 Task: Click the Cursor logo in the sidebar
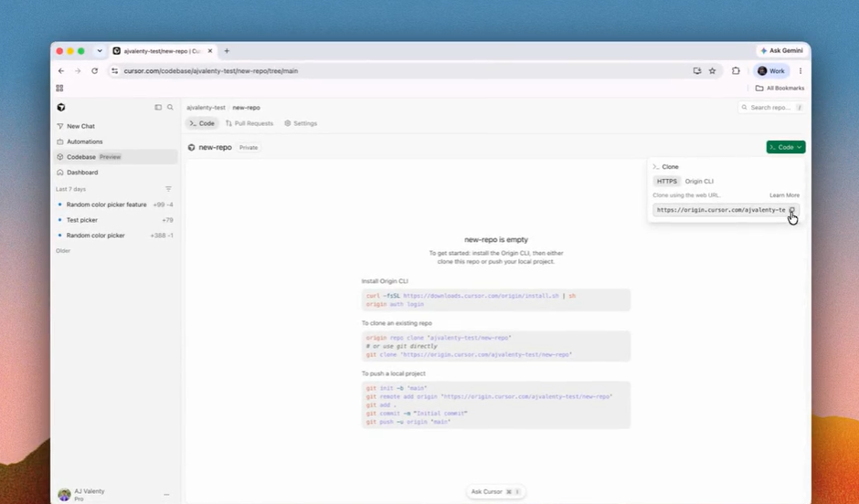[x=61, y=107]
